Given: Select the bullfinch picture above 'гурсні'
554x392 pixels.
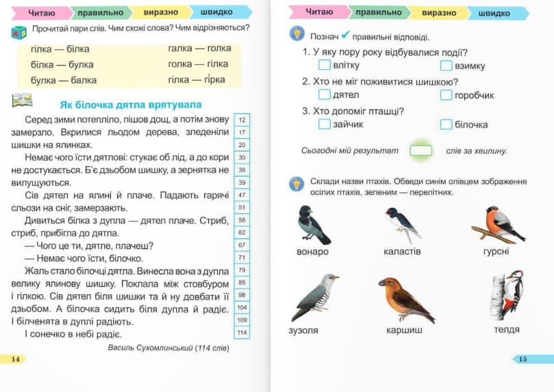Looking at the screenshot, I should pos(499,225).
